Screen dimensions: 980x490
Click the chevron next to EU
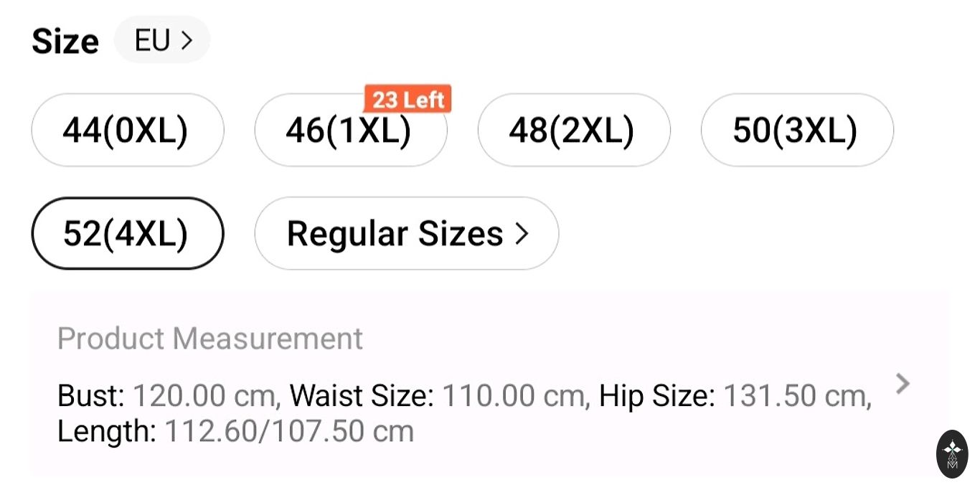(187, 41)
